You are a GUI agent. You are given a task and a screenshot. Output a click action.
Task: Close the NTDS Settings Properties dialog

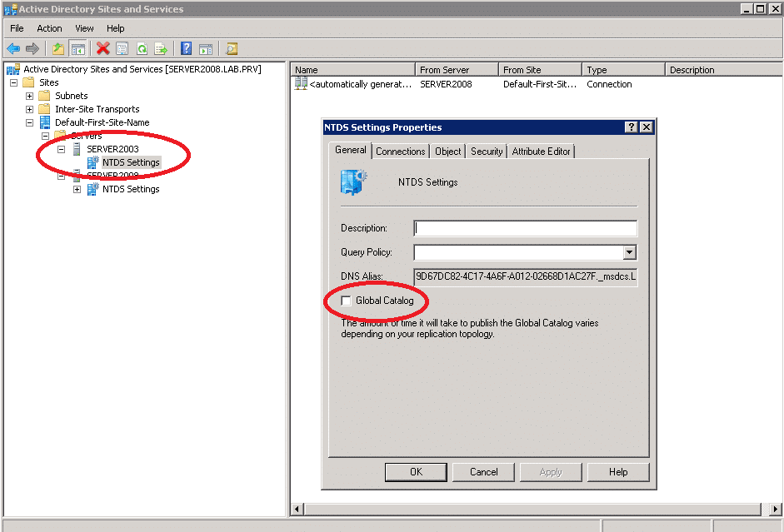coord(647,127)
